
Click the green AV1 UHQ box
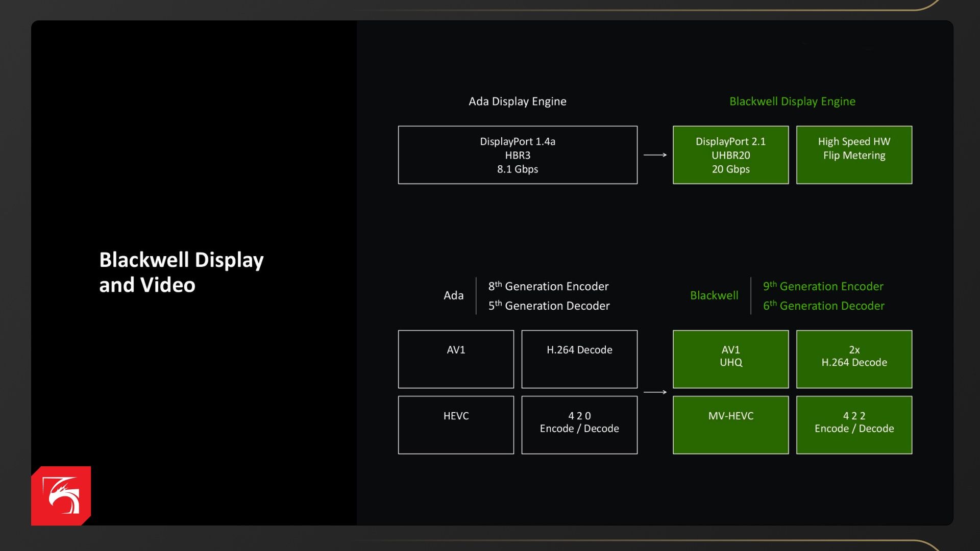pyautogui.click(x=730, y=359)
